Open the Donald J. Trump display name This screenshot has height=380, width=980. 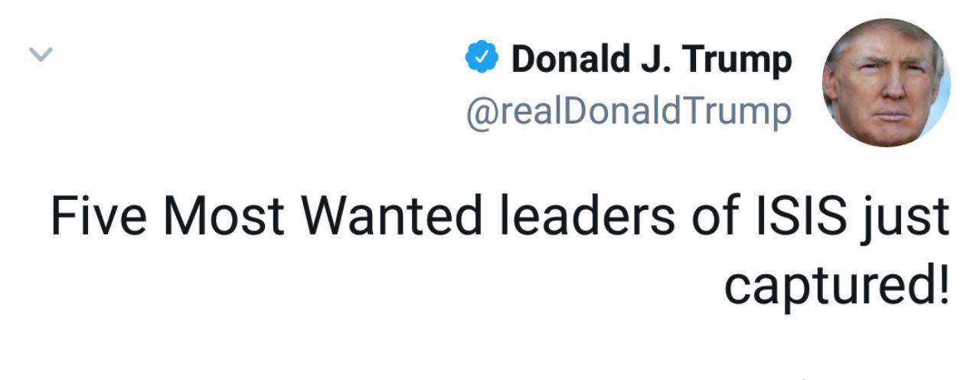[x=651, y=59]
